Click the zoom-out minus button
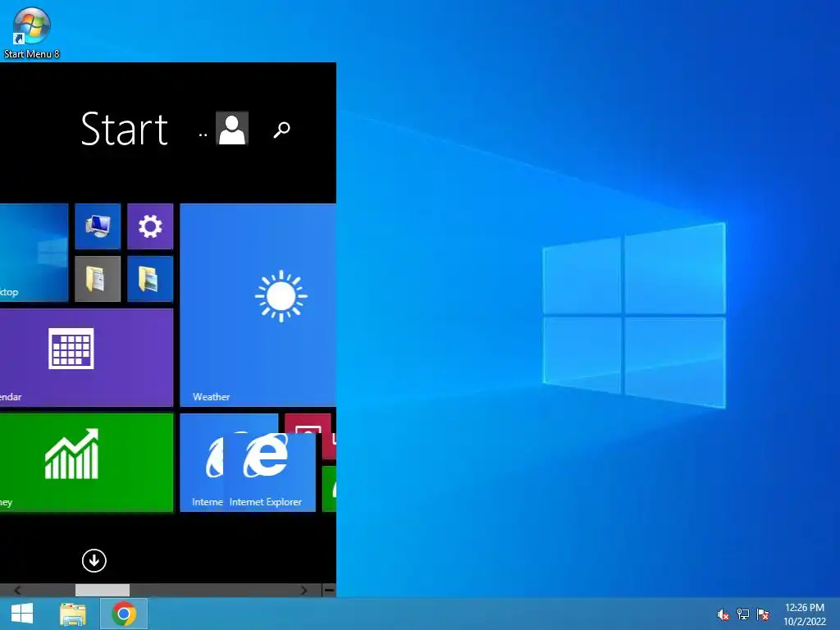Image resolution: width=840 pixels, height=630 pixels. click(329, 591)
